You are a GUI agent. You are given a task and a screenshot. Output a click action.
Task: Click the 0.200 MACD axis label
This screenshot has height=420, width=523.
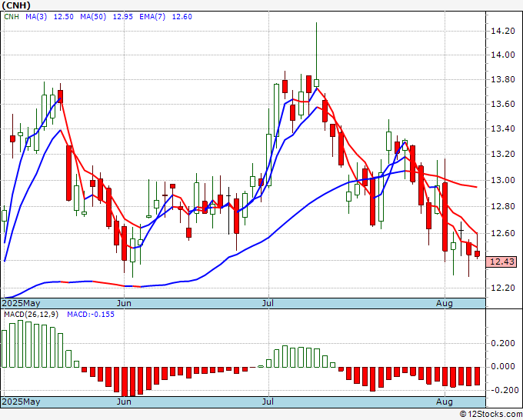[x=502, y=344]
